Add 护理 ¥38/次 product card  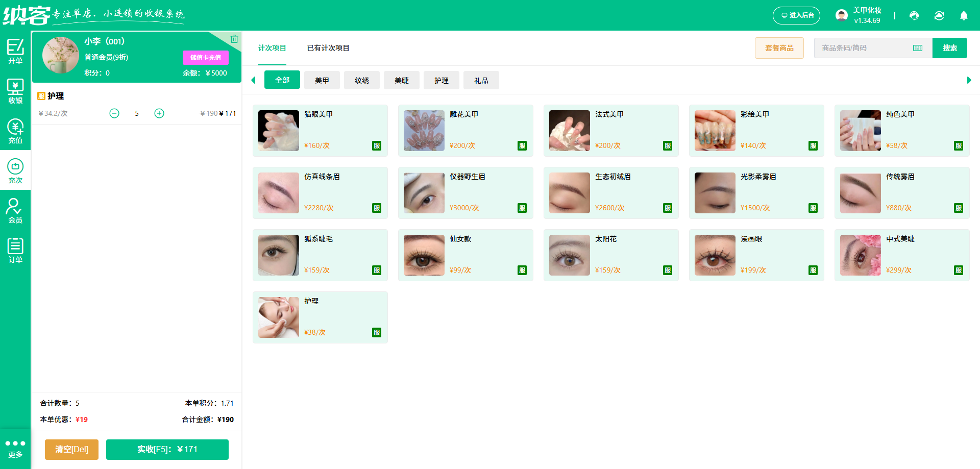[x=320, y=317]
